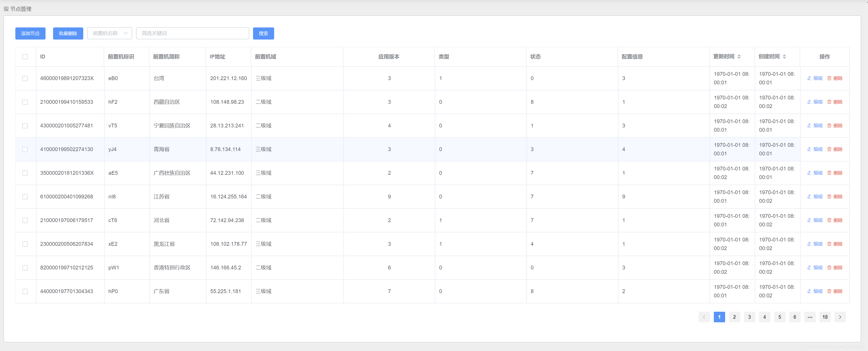Click edit icon for 黑龙江省 row
The height and width of the screenshot is (351, 868).
pos(809,244)
